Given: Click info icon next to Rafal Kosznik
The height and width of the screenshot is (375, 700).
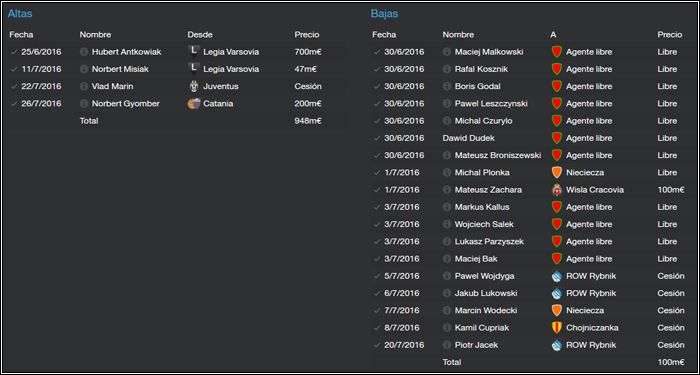Looking at the screenshot, I should pyautogui.click(x=446, y=69).
